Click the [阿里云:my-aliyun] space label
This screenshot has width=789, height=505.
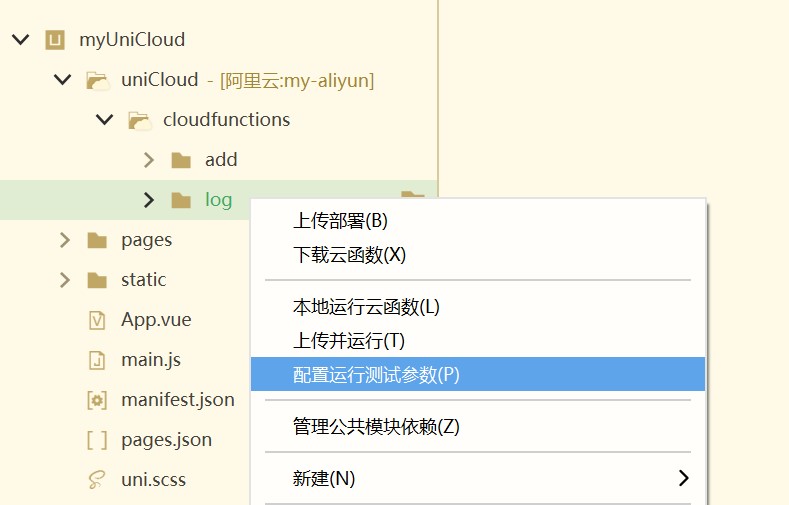[x=297, y=80]
